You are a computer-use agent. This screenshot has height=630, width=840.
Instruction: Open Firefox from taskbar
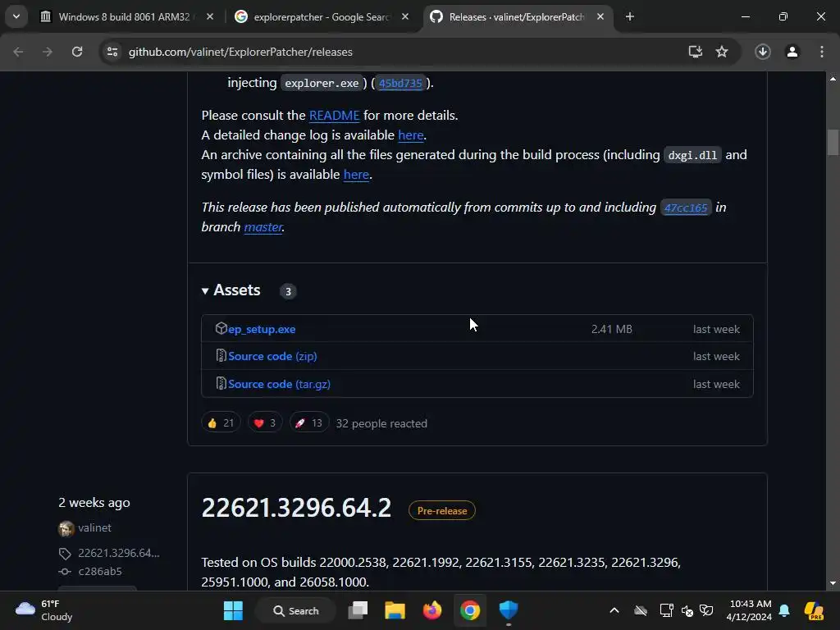[432, 610]
